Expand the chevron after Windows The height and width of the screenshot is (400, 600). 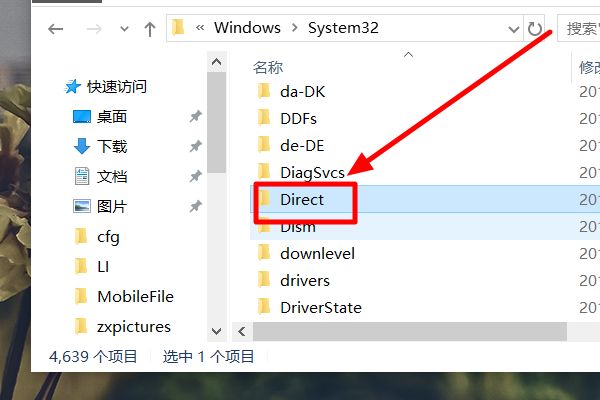[294, 28]
